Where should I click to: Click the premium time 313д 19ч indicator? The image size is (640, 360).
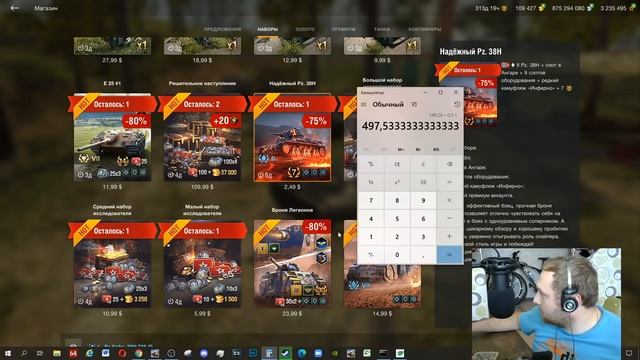(491, 8)
